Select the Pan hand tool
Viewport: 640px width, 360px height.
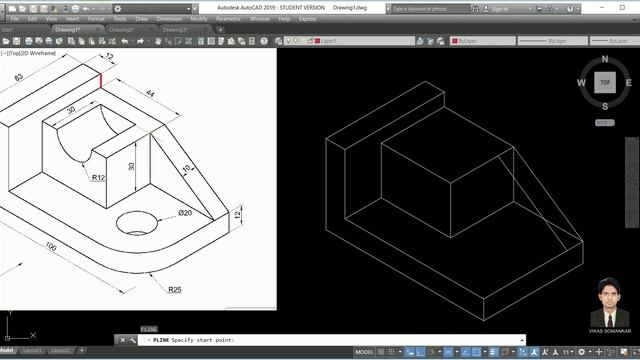[158, 41]
